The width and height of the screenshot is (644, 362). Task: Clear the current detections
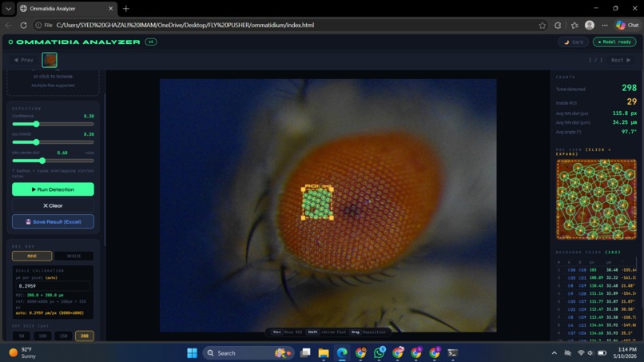[x=53, y=205]
